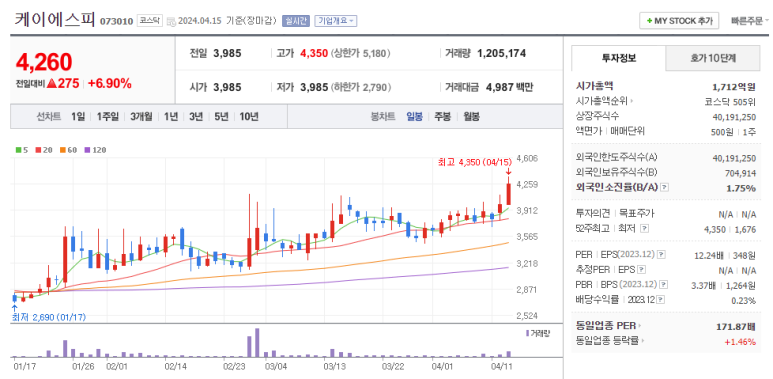Open help icon next to 추정PER EPS
This screenshot has height=379, width=773.
(641, 270)
